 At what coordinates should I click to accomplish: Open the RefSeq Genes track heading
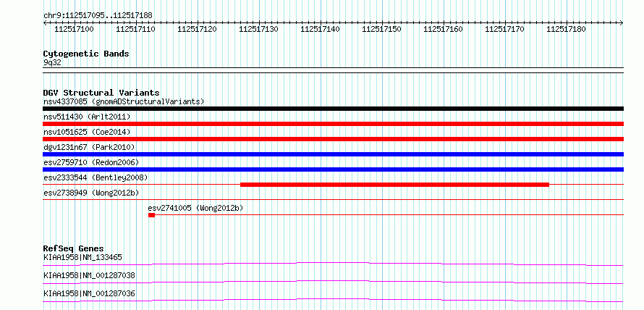click(x=73, y=248)
